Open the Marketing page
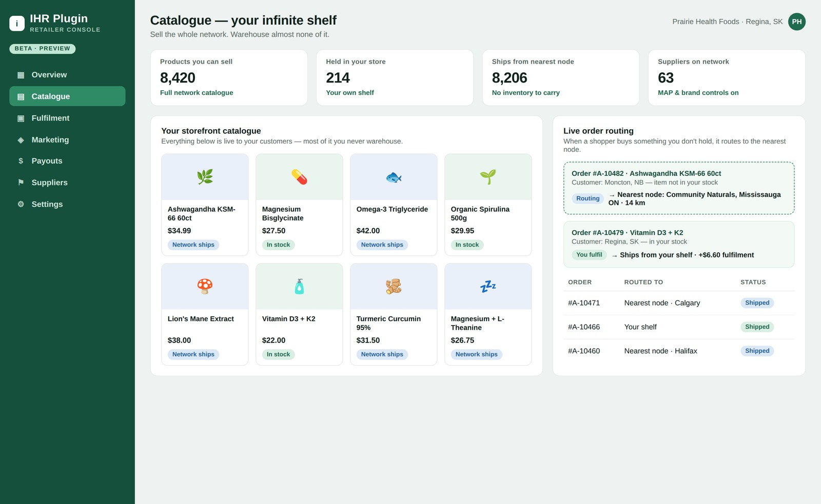The image size is (821, 504). pyautogui.click(x=67, y=140)
